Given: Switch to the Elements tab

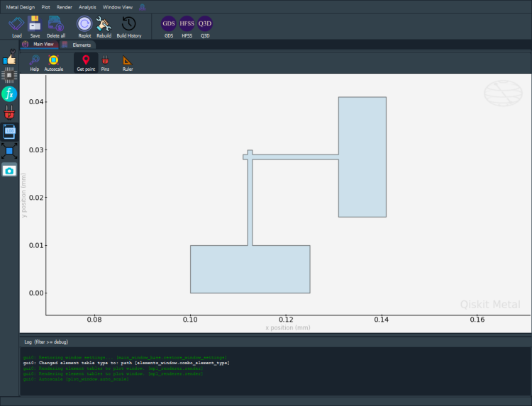Looking at the screenshot, I should tap(77, 45).
